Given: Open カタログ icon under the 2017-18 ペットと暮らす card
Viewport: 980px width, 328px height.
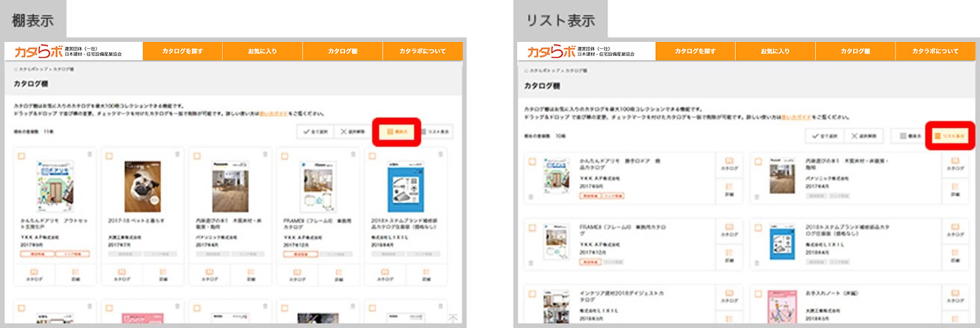Looking at the screenshot, I should 120,274.
